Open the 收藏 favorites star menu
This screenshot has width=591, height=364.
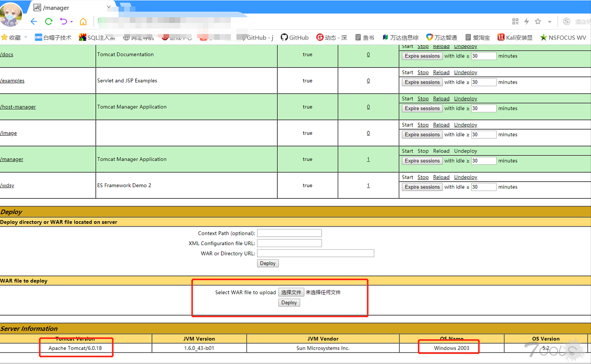click(x=11, y=38)
